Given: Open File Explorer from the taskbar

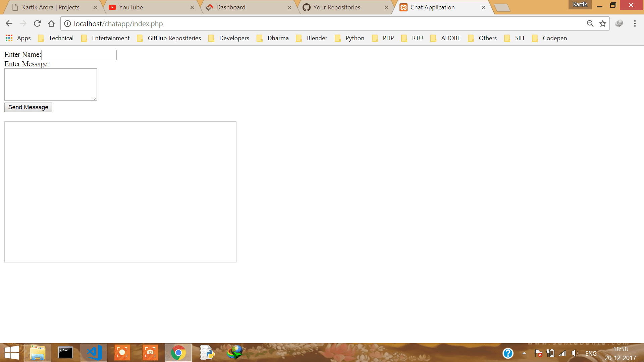Looking at the screenshot, I should click(x=38, y=353).
